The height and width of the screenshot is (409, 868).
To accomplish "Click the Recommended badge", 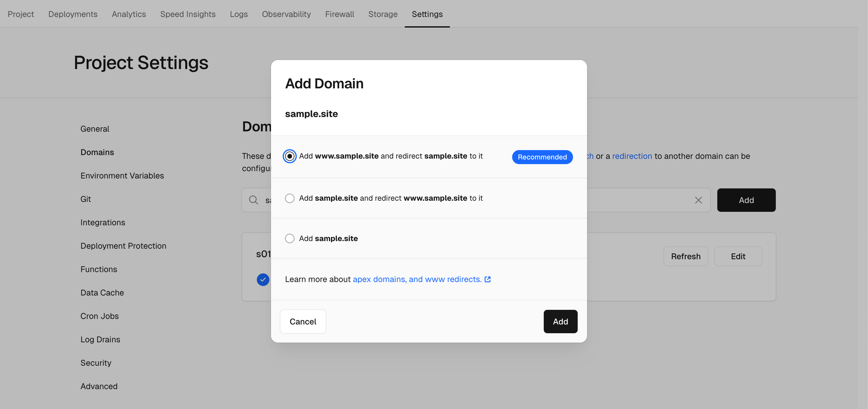I will pos(542,157).
